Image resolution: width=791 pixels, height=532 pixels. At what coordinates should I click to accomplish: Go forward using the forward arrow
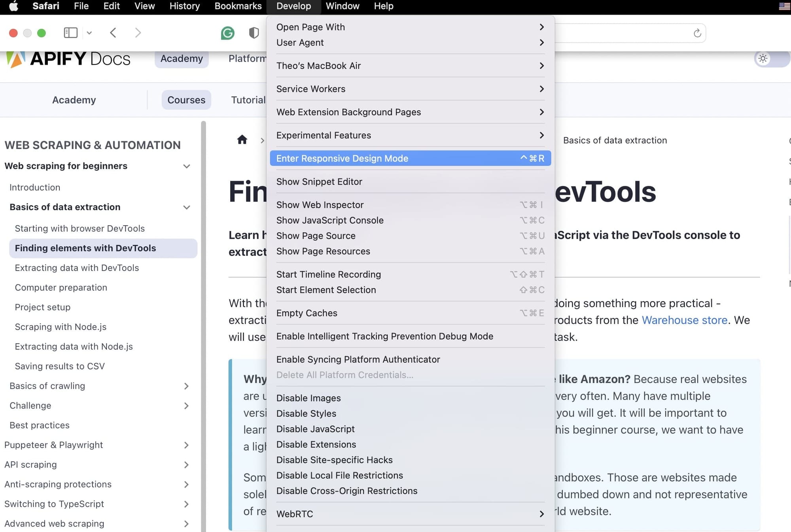pos(138,33)
